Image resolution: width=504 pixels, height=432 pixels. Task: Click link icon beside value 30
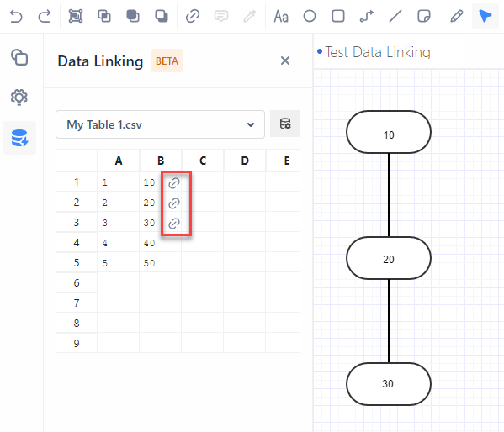point(174,224)
